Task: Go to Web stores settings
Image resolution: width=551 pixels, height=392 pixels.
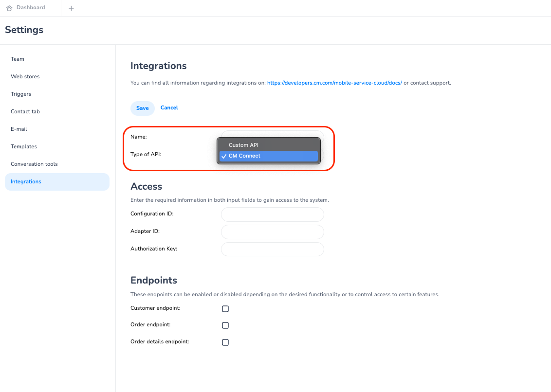Action: click(25, 76)
